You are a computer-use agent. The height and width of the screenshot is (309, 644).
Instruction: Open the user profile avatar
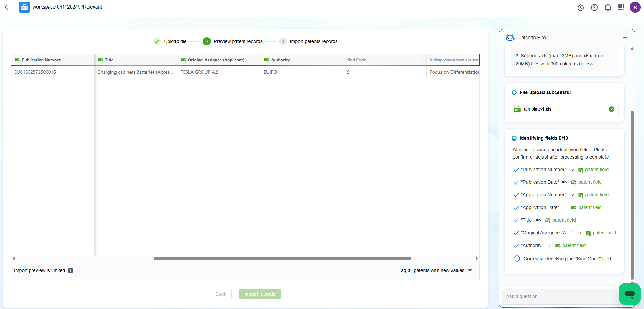point(635,7)
